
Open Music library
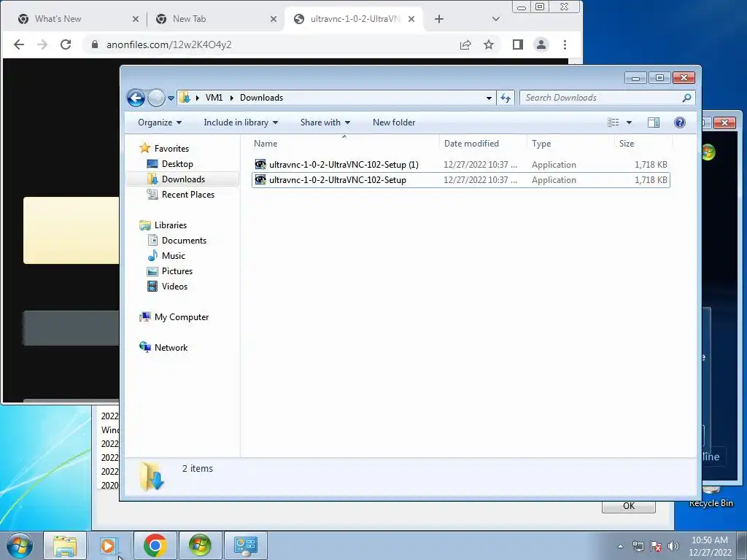click(x=173, y=256)
